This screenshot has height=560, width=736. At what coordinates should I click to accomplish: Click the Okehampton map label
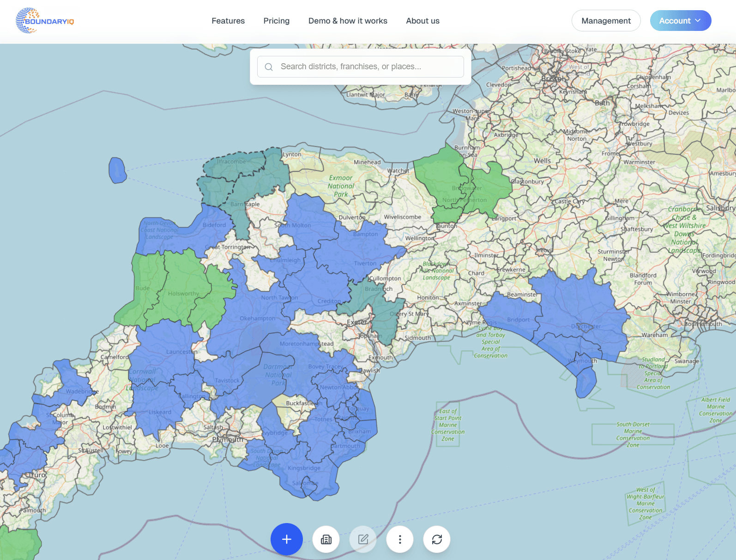pos(258,319)
